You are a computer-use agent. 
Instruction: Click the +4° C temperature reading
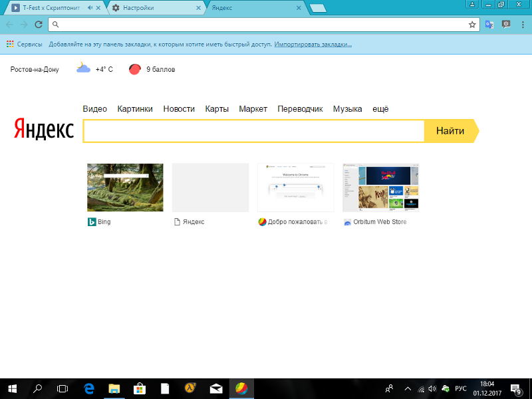pyautogui.click(x=104, y=70)
